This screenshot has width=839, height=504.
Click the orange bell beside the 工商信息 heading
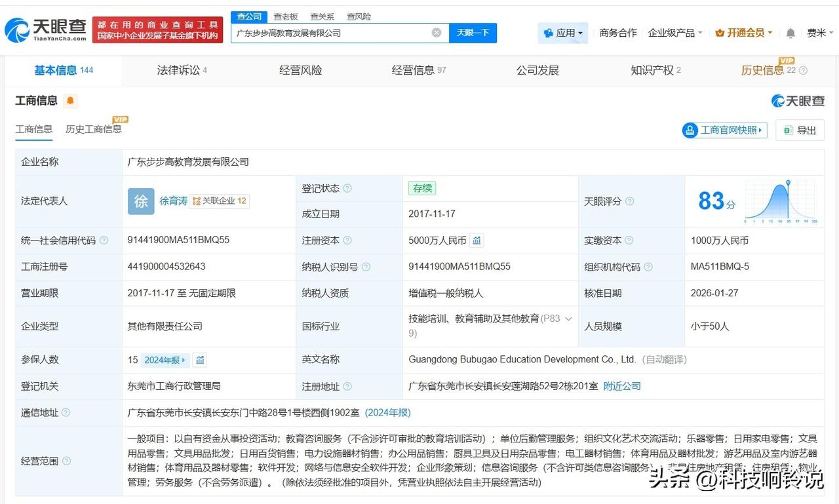pos(70,101)
